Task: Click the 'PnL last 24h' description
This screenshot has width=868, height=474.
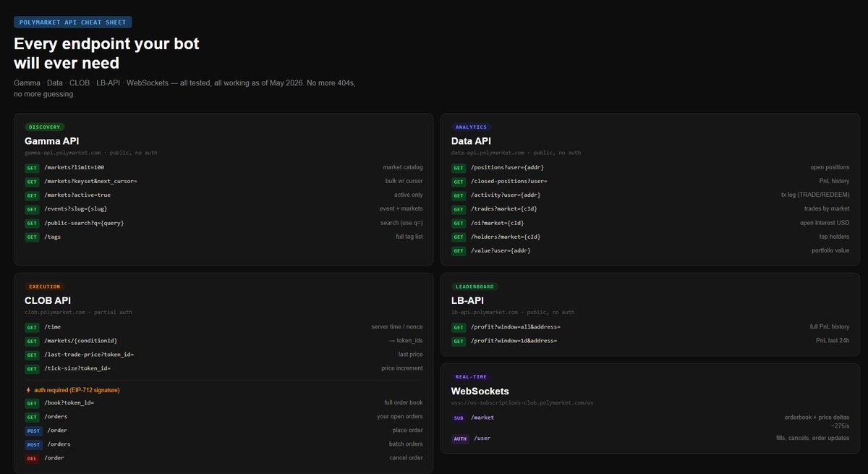Action: pos(833,341)
